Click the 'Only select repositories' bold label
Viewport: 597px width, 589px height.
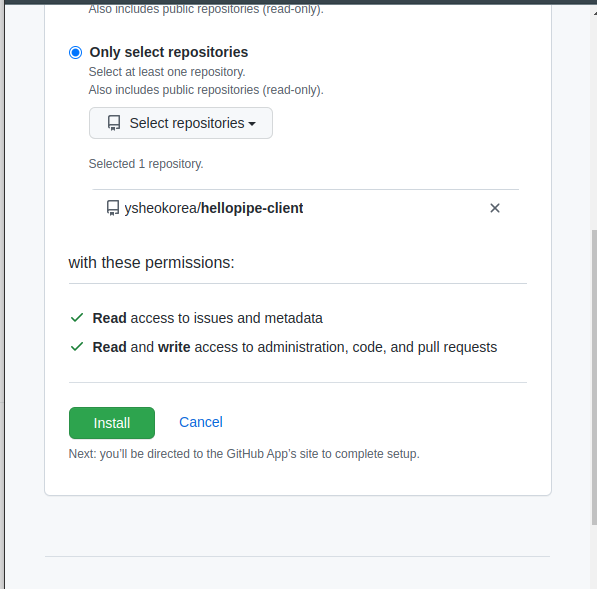(x=169, y=53)
